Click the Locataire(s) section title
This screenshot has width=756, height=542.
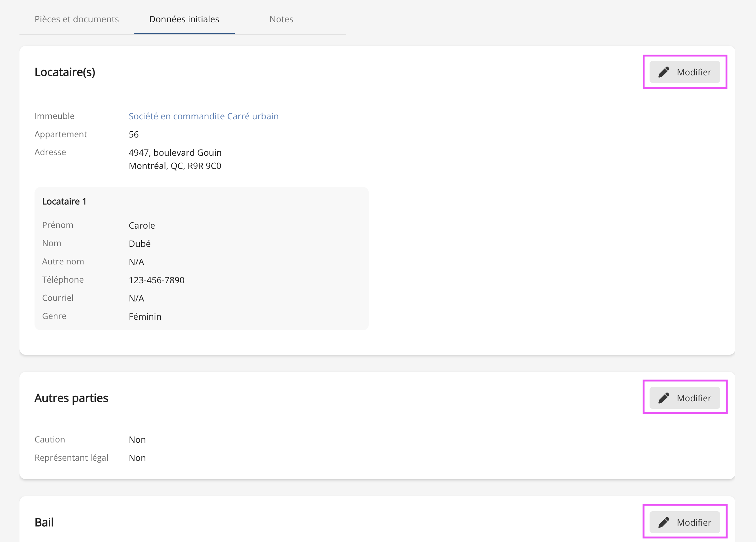(65, 72)
